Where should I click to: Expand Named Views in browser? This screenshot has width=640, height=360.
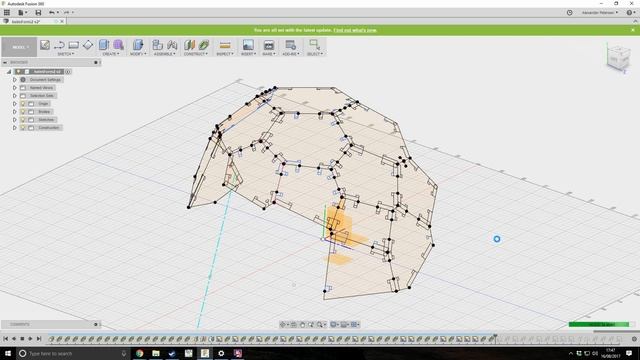coord(15,88)
